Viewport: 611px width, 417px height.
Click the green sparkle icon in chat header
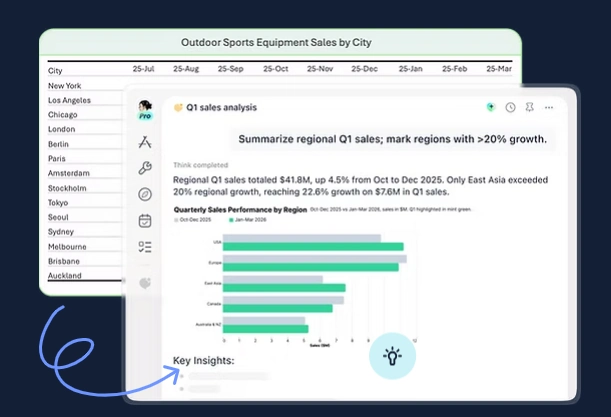pos(491,107)
